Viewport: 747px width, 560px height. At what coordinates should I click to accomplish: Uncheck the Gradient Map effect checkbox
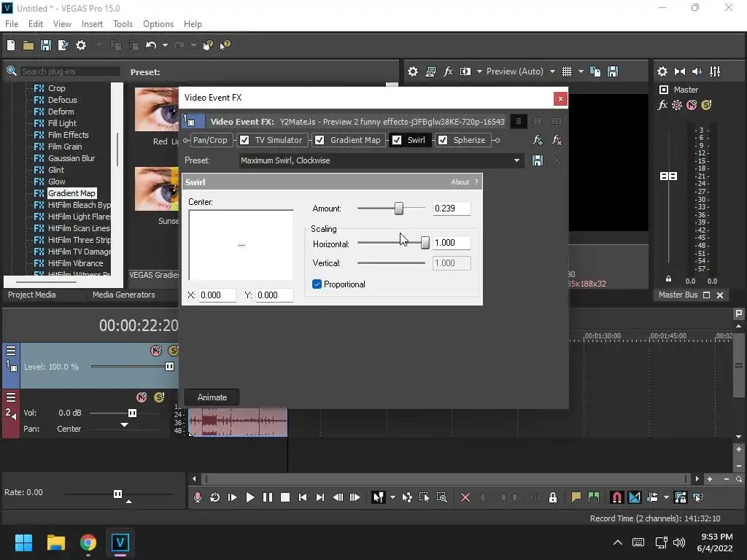coord(320,140)
